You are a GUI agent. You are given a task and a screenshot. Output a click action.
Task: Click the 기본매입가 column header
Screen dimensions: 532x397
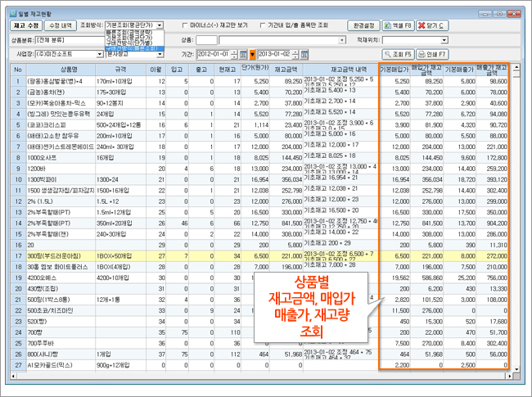(394, 70)
